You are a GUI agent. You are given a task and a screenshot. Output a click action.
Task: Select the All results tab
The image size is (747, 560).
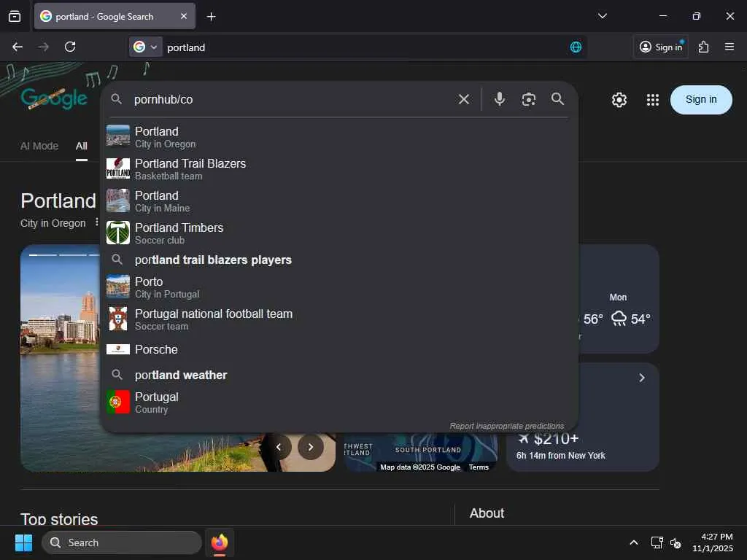pos(82,146)
